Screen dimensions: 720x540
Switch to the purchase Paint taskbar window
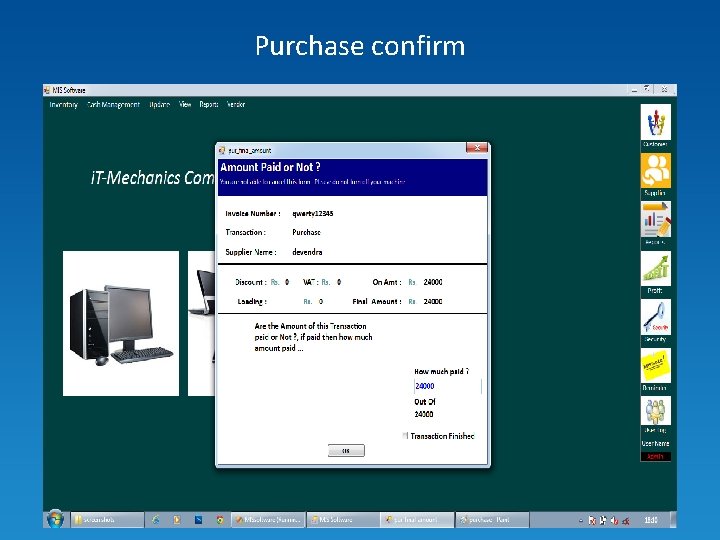click(492, 520)
